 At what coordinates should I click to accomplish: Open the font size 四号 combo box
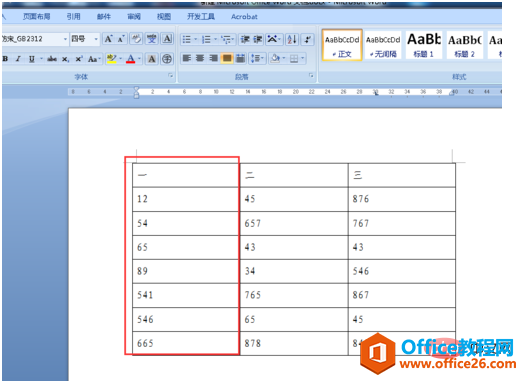pyautogui.click(x=85, y=39)
